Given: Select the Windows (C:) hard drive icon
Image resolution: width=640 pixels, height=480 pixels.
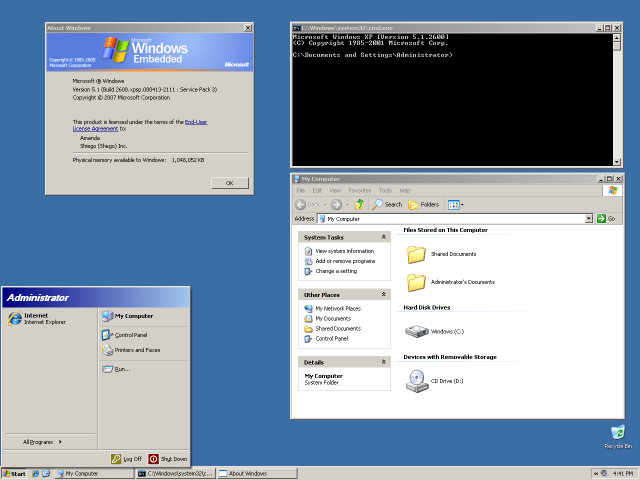Looking at the screenshot, I should click(416, 331).
